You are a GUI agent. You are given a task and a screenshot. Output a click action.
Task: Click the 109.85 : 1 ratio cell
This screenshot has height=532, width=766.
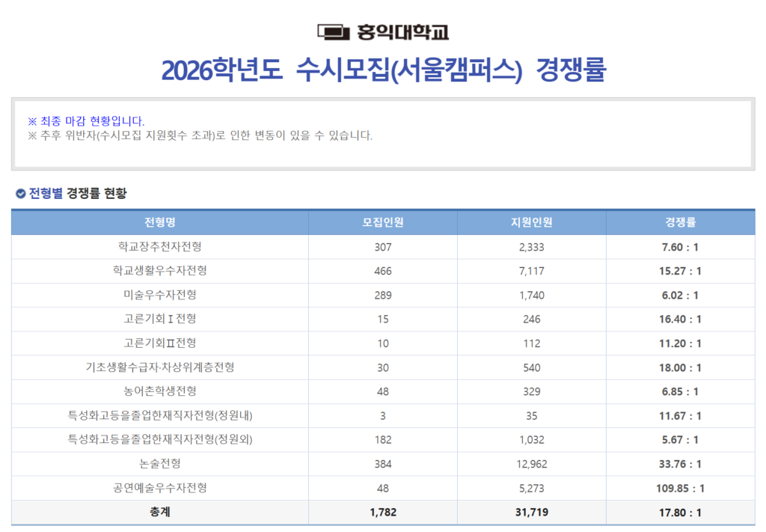(x=680, y=489)
